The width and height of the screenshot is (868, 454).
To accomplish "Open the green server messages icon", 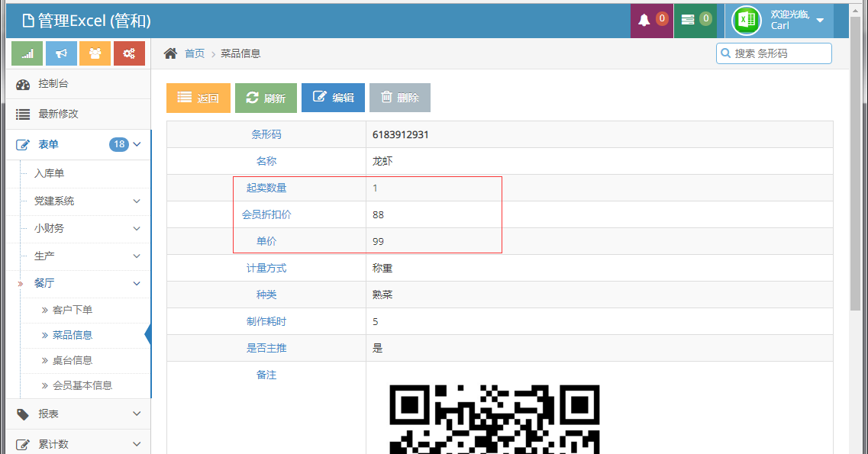I will tap(688, 21).
